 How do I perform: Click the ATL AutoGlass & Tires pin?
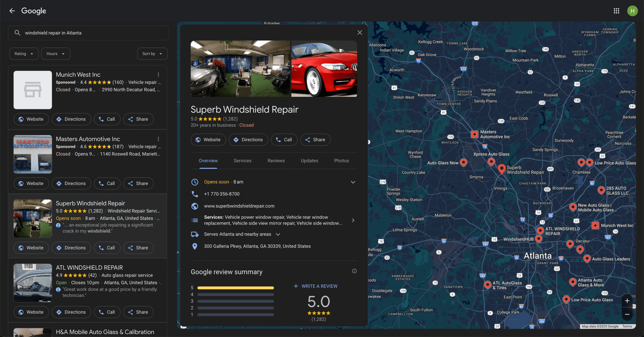(x=487, y=285)
